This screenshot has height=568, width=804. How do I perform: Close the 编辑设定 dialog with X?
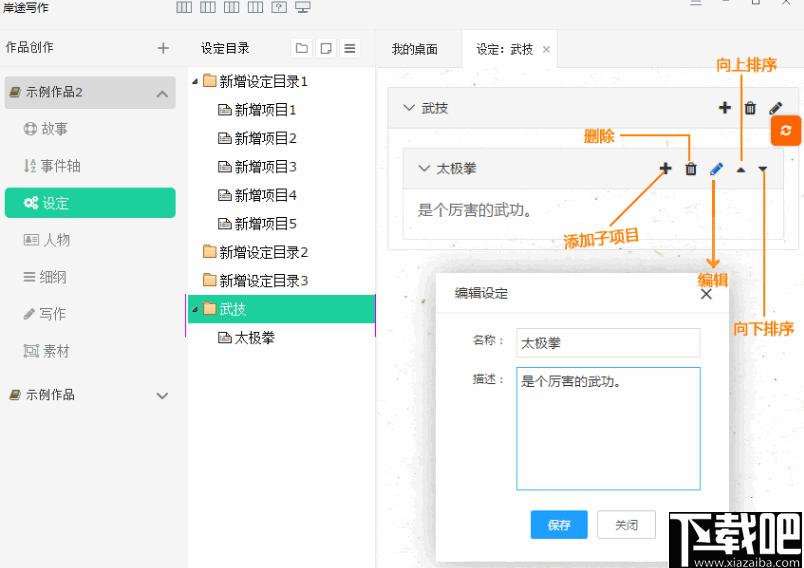click(x=706, y=294)
